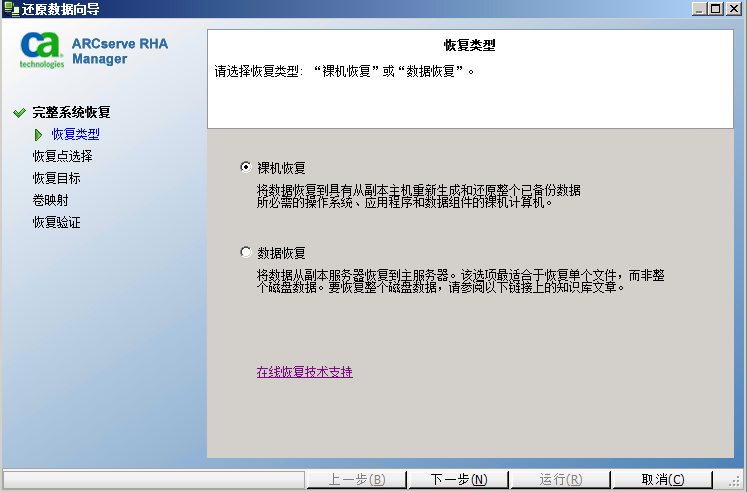Select 卷映射 step in sidebar
747x492 pixels.
pos(50,200)
